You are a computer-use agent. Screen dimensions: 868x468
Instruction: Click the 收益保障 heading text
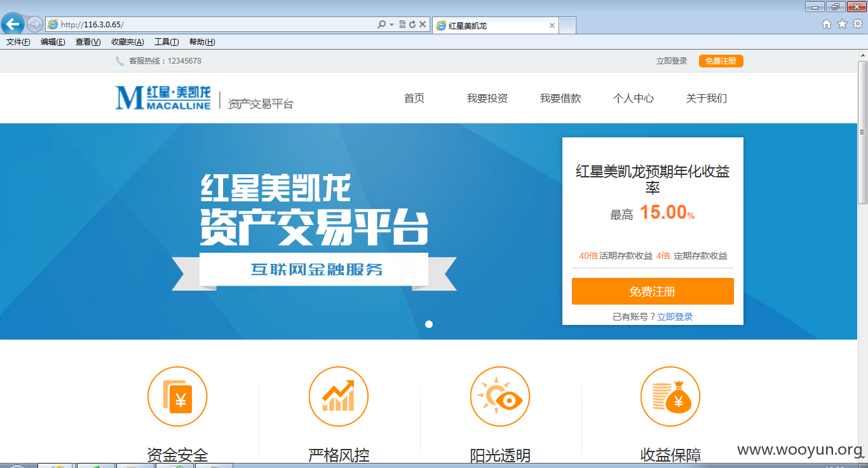670,455
